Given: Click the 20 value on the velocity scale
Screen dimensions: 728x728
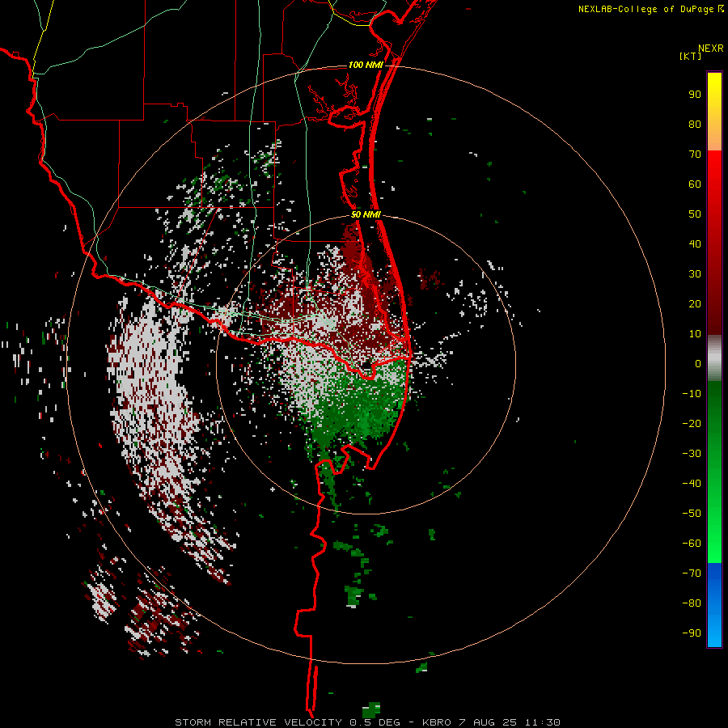Looking at the screenshot, I should coord(695,304).
